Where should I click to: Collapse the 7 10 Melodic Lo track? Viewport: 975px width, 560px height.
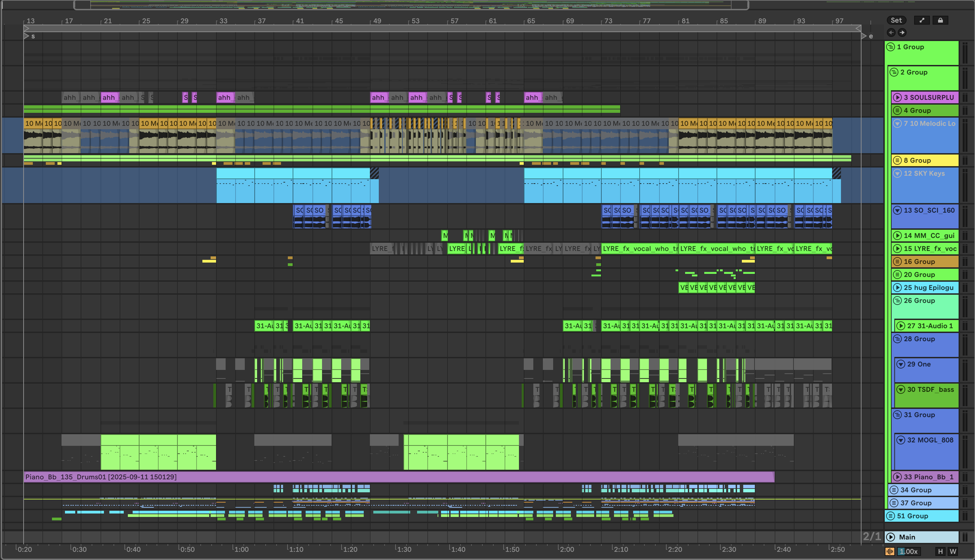click(x=897, y=123)
